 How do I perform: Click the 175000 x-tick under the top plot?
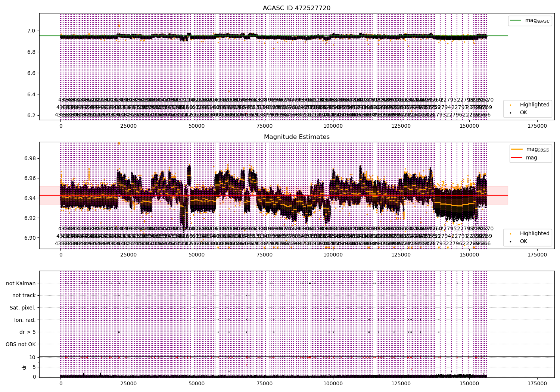coord(537,126)
